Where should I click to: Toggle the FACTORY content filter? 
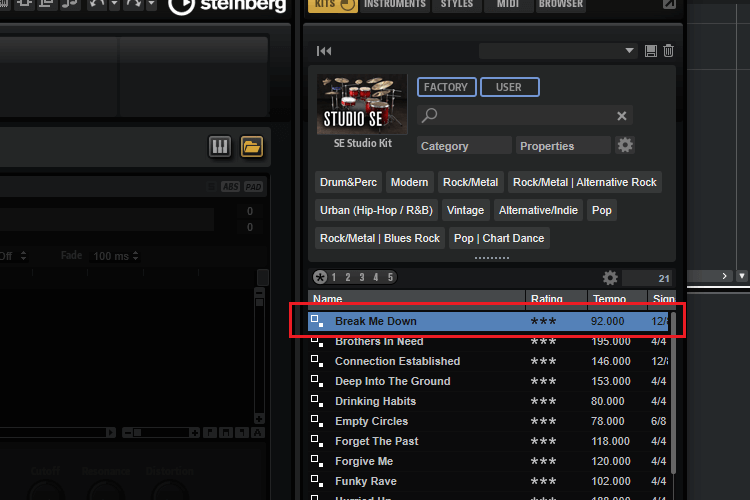446,87
